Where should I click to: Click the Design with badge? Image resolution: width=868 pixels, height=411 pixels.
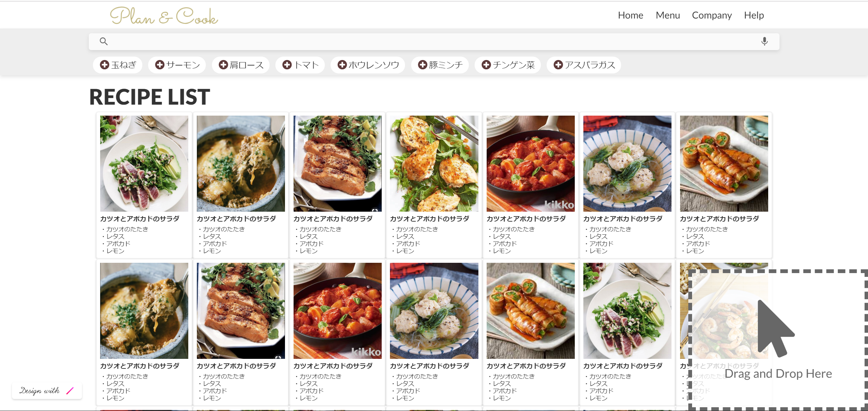(x=47, y=390)
